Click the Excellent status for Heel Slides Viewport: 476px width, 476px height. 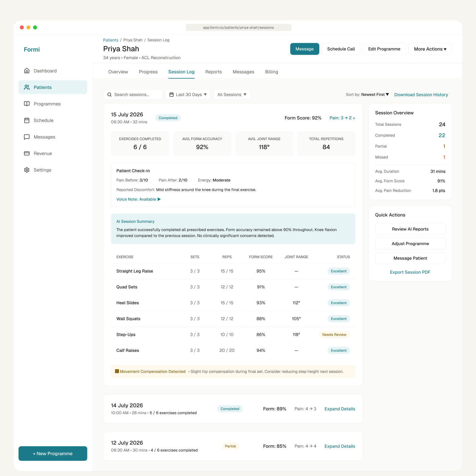[339, 303]
